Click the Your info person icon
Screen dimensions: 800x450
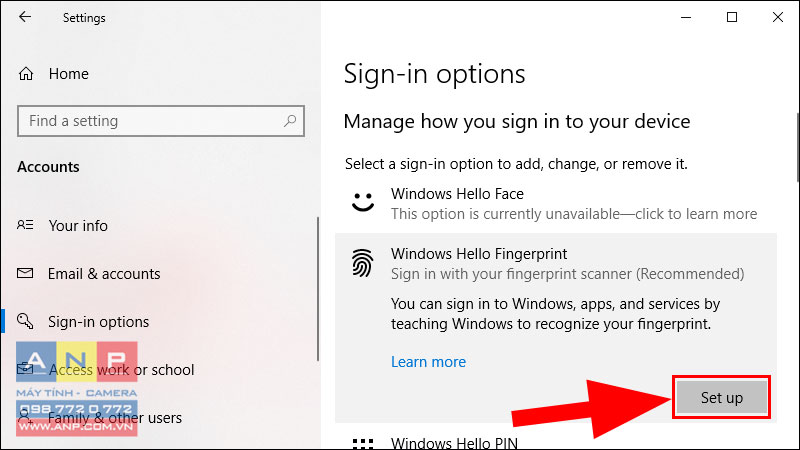pyautogui.click(x=25, y=225)
